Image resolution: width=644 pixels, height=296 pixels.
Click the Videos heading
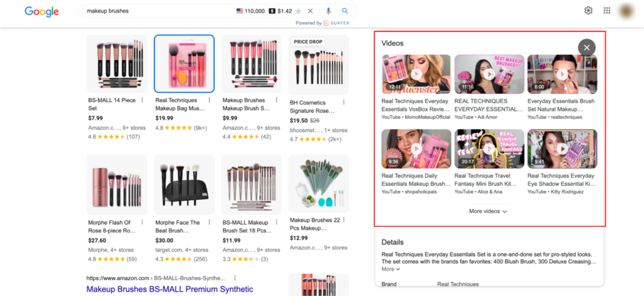pos(392,43)
